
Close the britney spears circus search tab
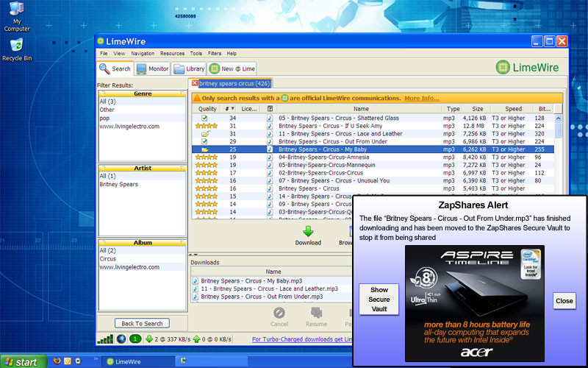tap(195, 83)
